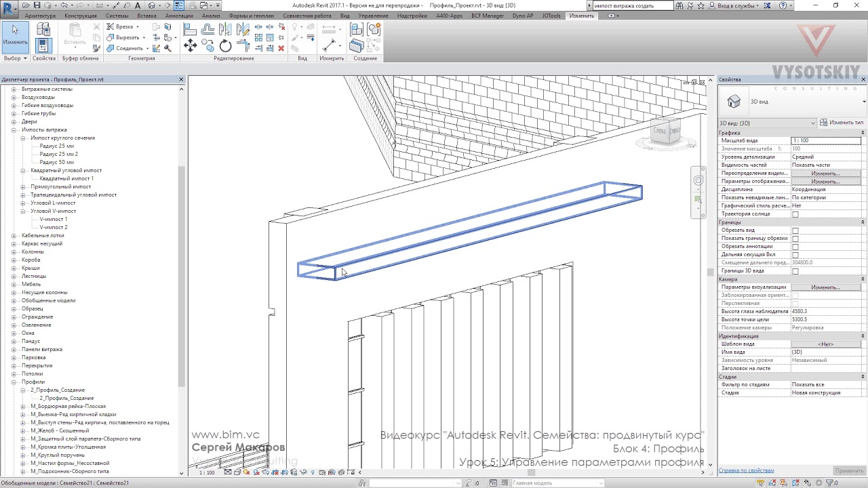Collapse the Импост круглого сечения node
The width and height of the screenshot is (868, 488).
tap(23, 138)
